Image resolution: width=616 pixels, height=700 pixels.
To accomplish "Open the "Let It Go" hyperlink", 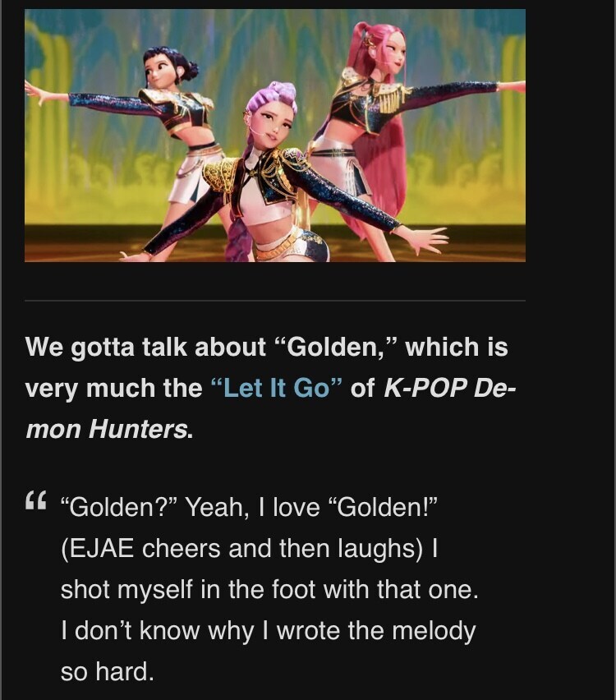I will [x=276, y=388].
